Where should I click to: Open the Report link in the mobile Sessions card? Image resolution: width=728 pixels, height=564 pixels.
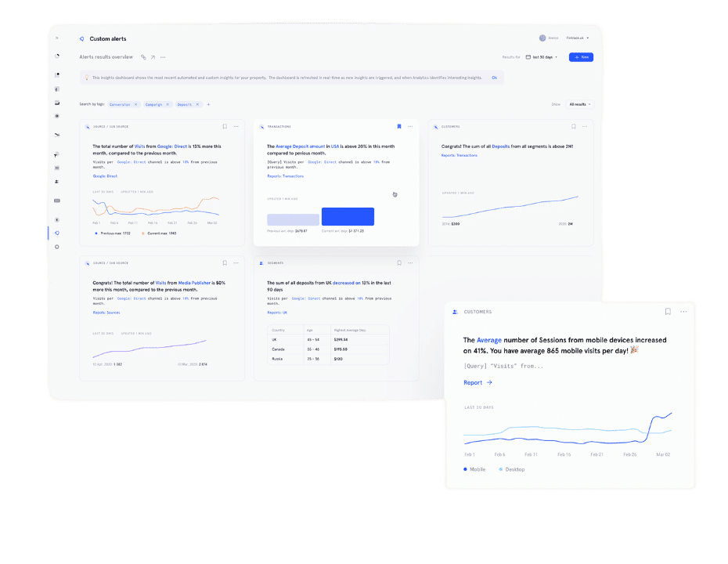[x=478, y=383]
